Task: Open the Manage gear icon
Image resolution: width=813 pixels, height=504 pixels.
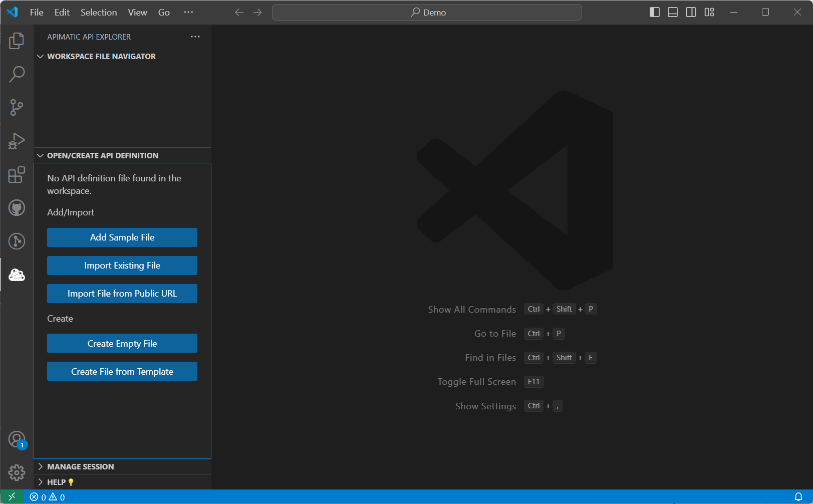Action: click(x=17, y=472)
